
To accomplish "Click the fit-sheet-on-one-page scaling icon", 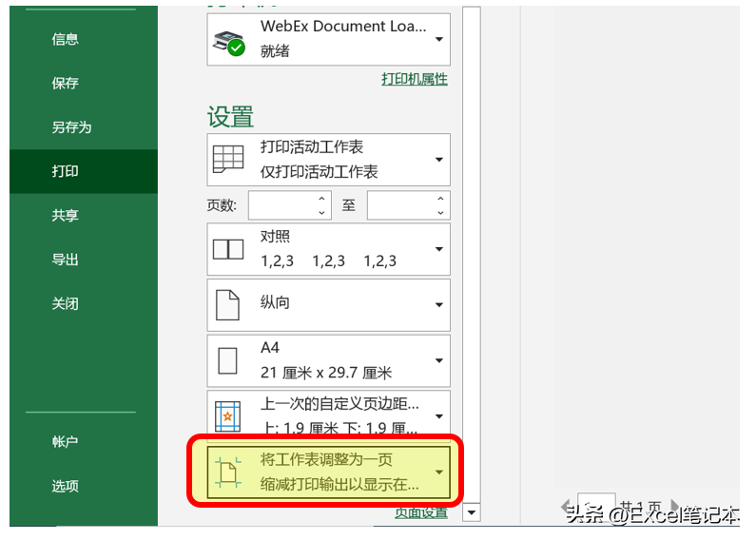I will pos(227,472).
